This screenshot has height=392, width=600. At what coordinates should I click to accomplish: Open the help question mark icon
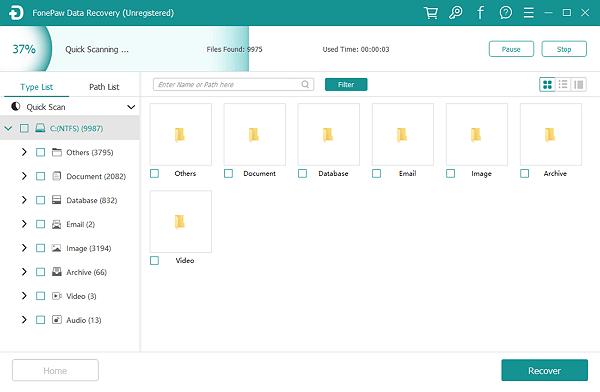click(x=505, y=13)
